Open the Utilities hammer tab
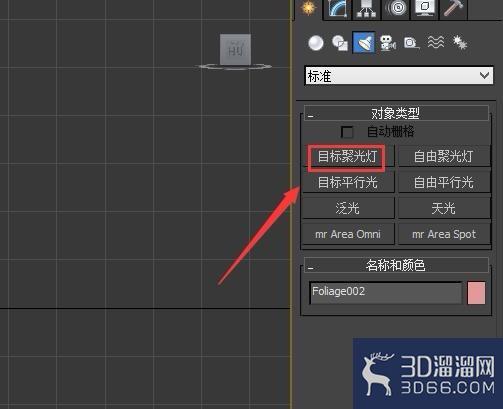Viewport: 503px width, 409px height. pyautogui.click(x=453, y=9)
